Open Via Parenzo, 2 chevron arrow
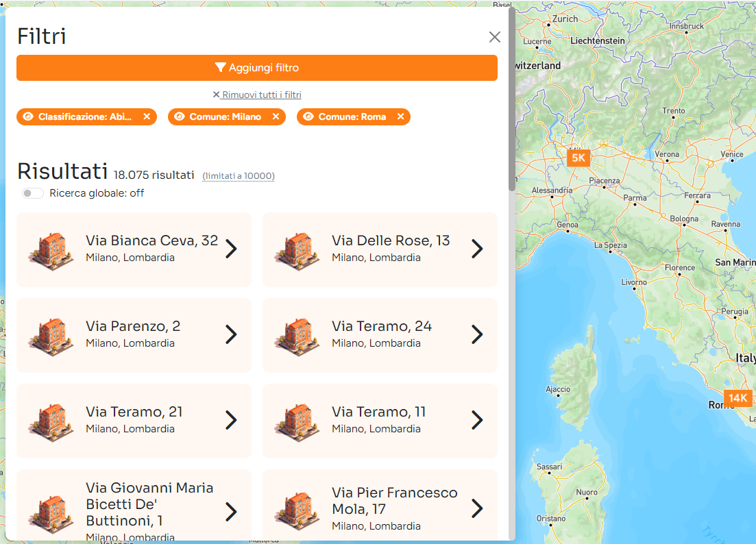Viewport: 756px width, 544px height. click(x=231, y=335)
